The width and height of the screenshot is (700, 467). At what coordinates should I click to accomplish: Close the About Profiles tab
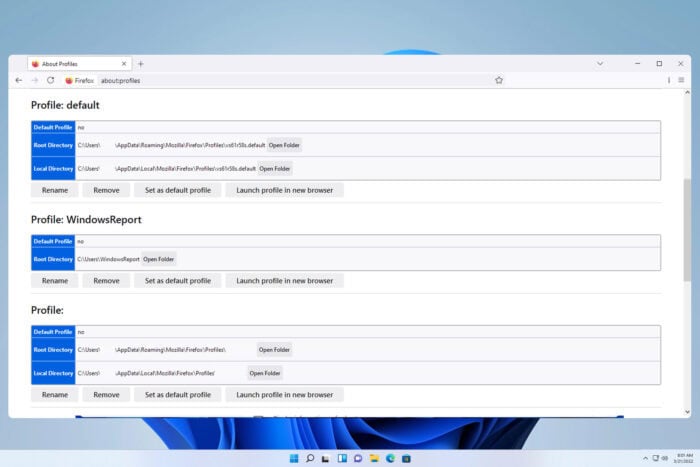tap(124, 64)
